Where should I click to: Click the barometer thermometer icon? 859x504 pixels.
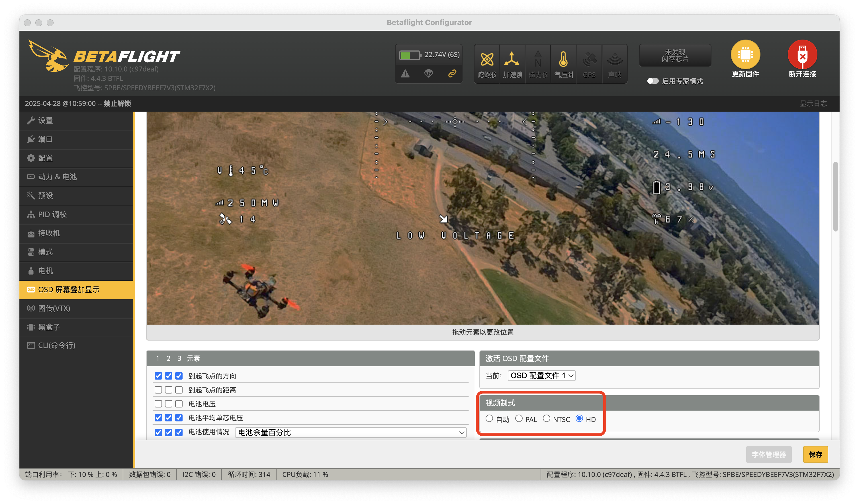point(563,60)
